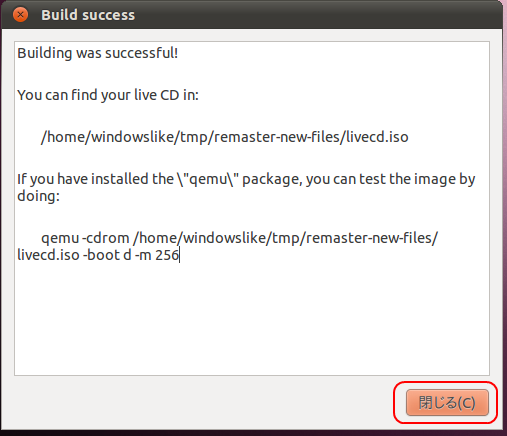This screenshot has width=507, height=436.
Task: Click "remaster-new-files/" in the qemu command line
Action: pos(372,238)
